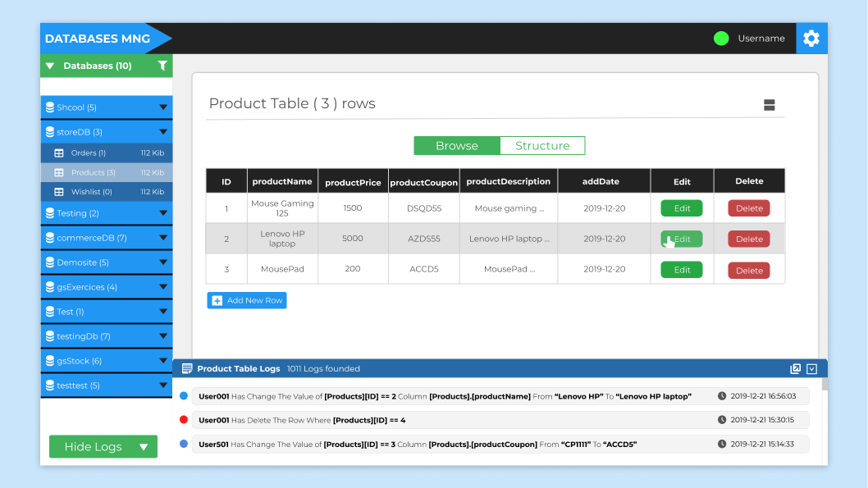Viewport: 868px width, 488px height.
Task: Toggle the green online status indicator near Username
Action: pos(720,38)
